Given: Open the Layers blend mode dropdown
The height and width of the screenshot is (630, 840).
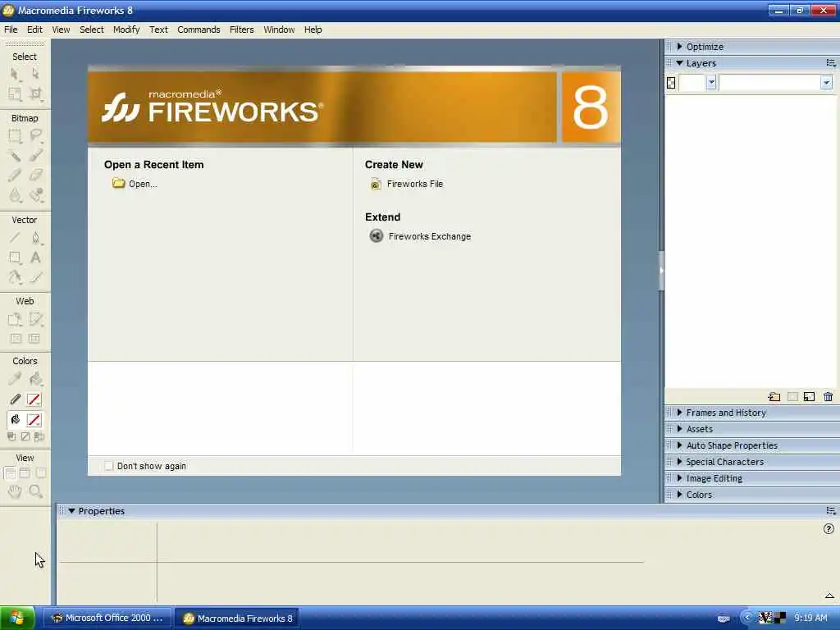Looking at the screenshot, I should pyautogui.click(x=826, y=83).
